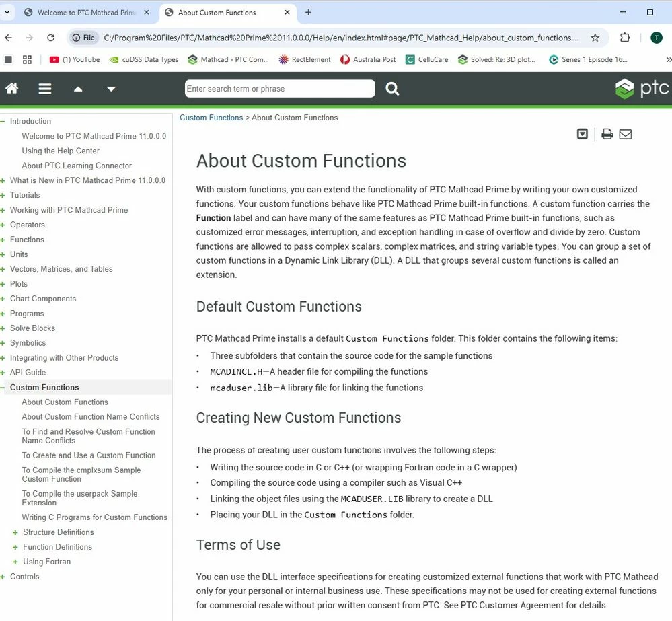Click the browser address bar URL
Screen dimensions: 672x621
point(341,38)
